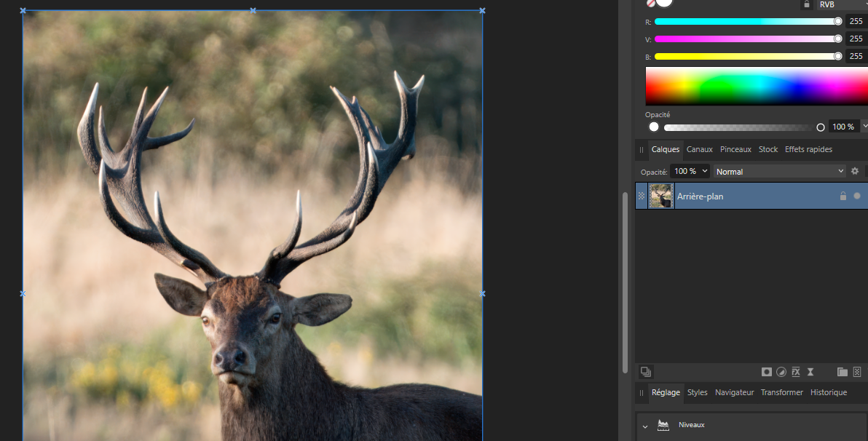Viewport: 868px width, 441px height.
Task: Toggle Arrière-plan layer visibility dot
Action: (857, 196)
